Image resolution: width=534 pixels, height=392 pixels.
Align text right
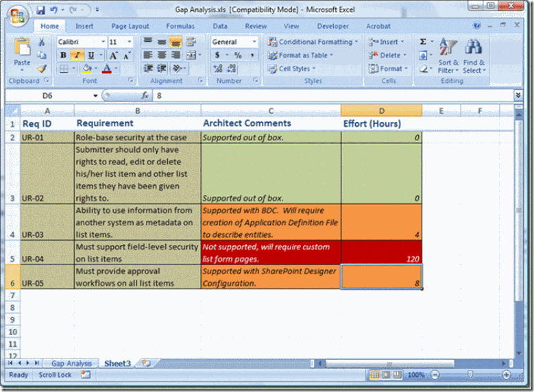(x=175, y=56)
